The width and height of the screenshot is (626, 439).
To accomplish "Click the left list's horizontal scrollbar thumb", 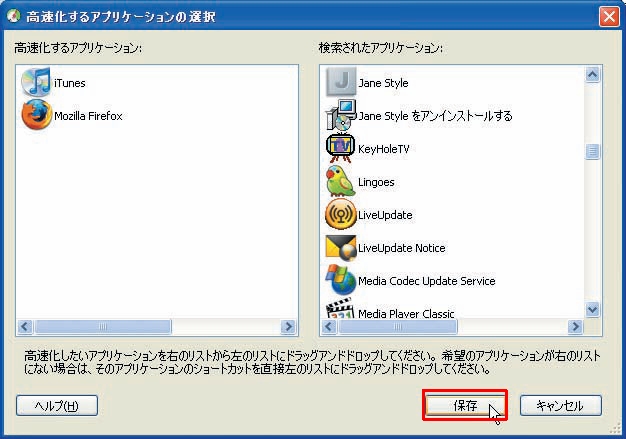I will (103, 326).
